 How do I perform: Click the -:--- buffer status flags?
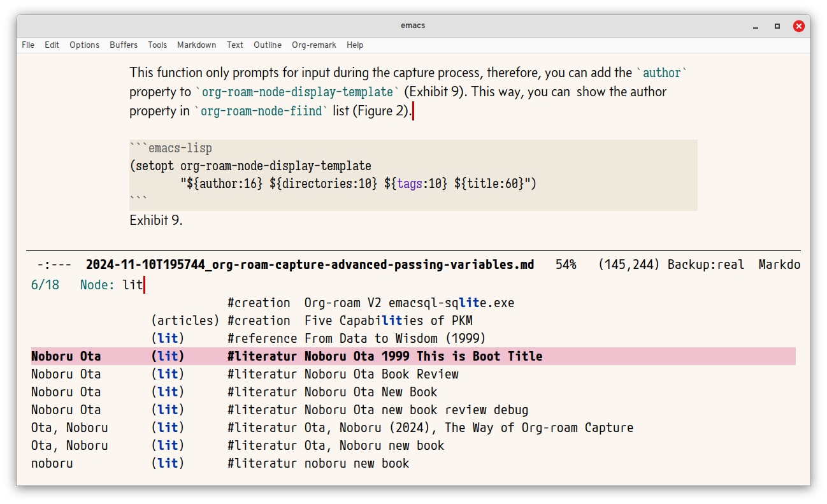(x=54, y=264)
